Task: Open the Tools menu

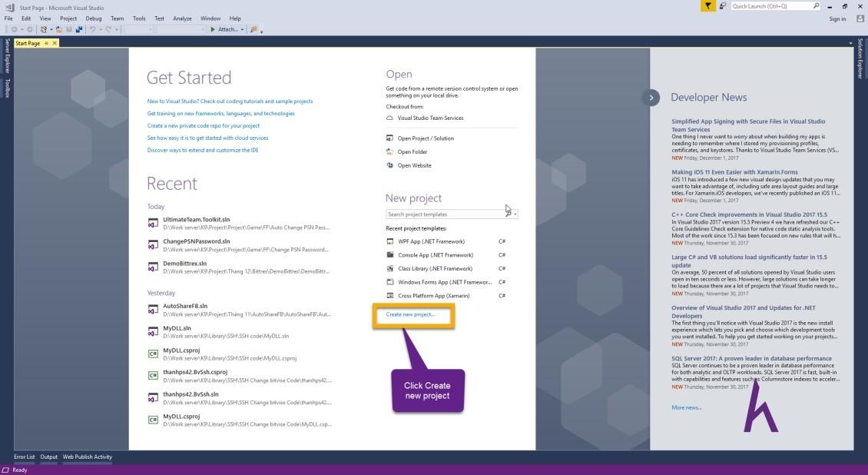Action: coord(139,18)
